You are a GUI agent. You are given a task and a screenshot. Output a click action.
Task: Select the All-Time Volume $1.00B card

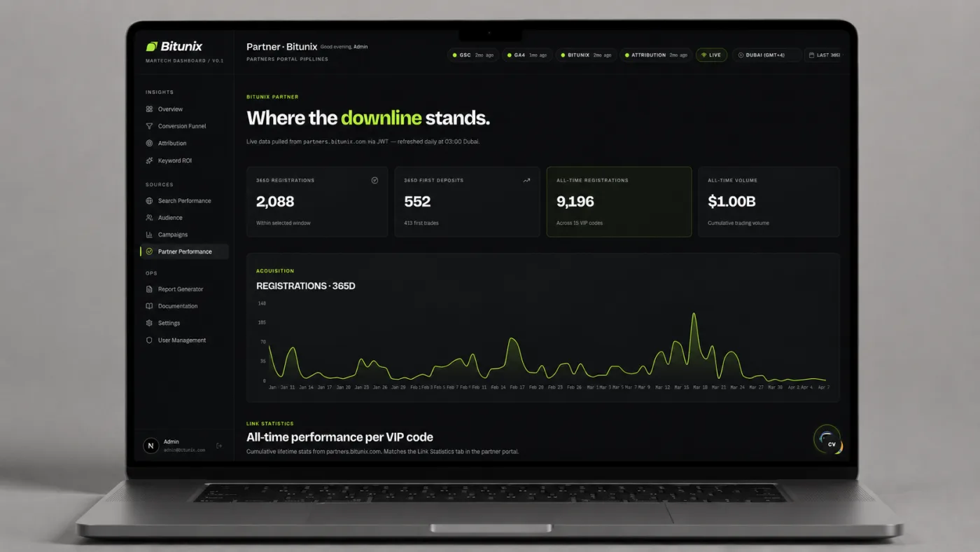click(769, 202)
